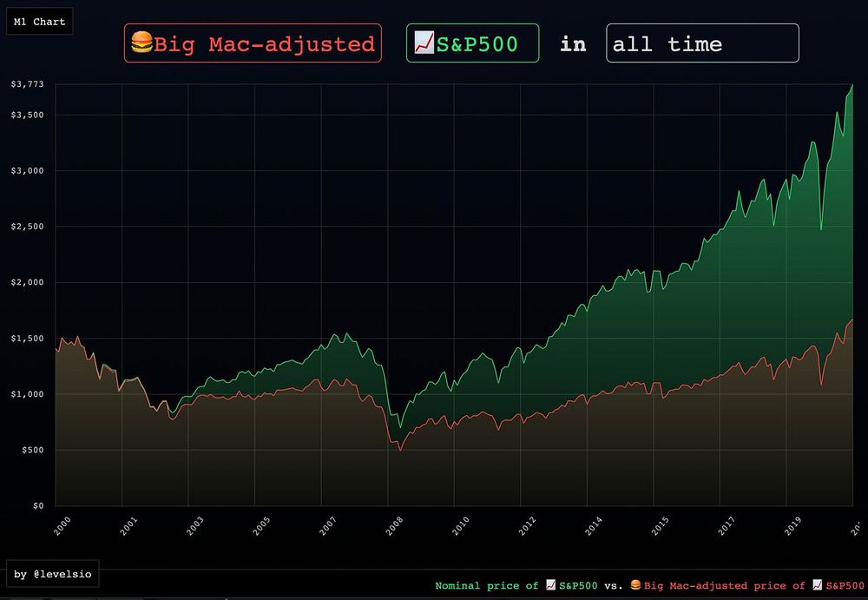Click the 2015 x-axis label
The height and width of the screenshot is (600, 868).
pyautogui.click(x=660, y=526)
